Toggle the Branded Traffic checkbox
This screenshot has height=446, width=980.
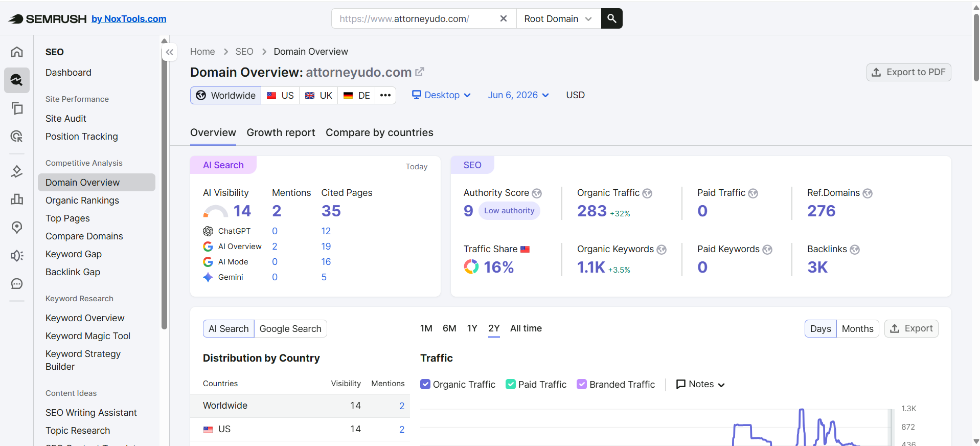[x=582, y=384]
